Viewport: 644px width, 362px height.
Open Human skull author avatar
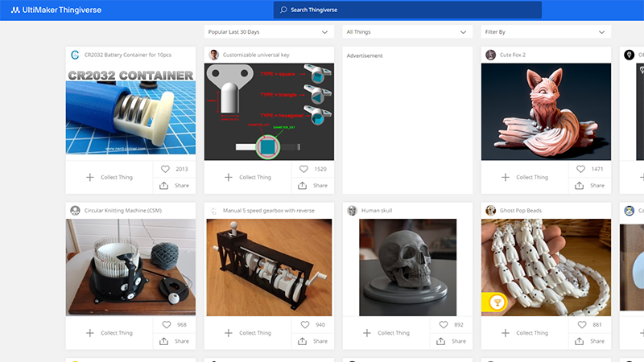point(352,211)
